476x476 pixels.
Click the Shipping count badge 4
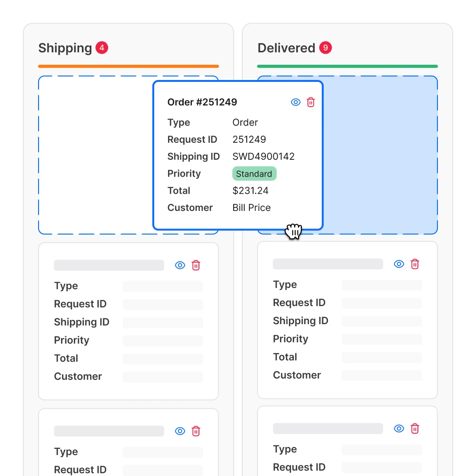(x=102, y=48)
